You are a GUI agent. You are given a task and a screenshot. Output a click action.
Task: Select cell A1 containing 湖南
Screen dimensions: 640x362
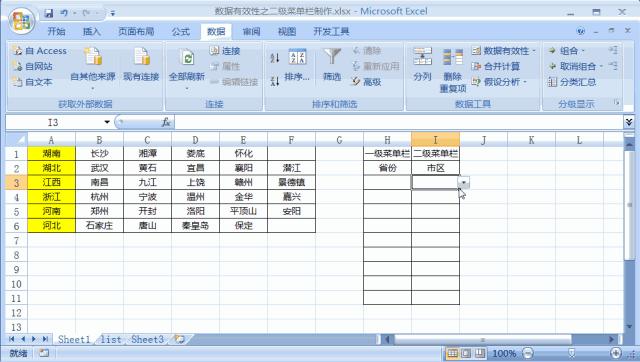(51, 153)
